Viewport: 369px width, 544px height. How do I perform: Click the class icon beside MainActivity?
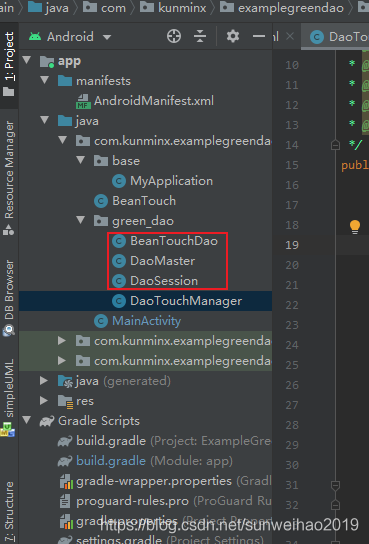coord(101,321)
